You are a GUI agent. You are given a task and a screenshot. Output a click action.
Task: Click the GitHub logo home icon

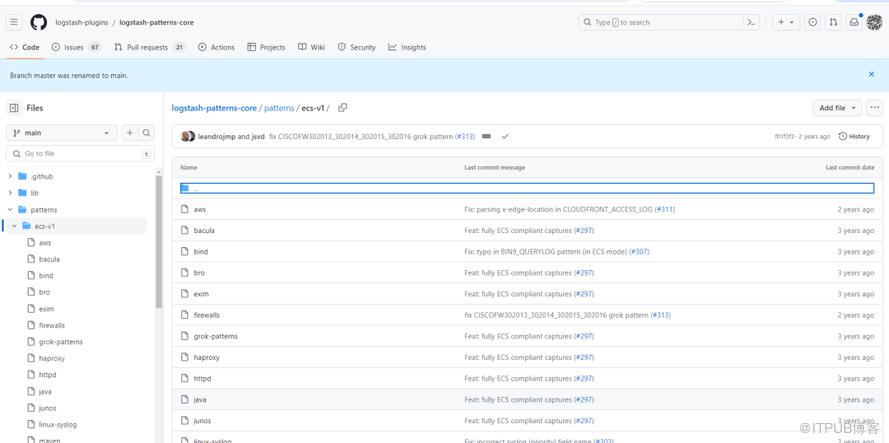tap(38, 22)
